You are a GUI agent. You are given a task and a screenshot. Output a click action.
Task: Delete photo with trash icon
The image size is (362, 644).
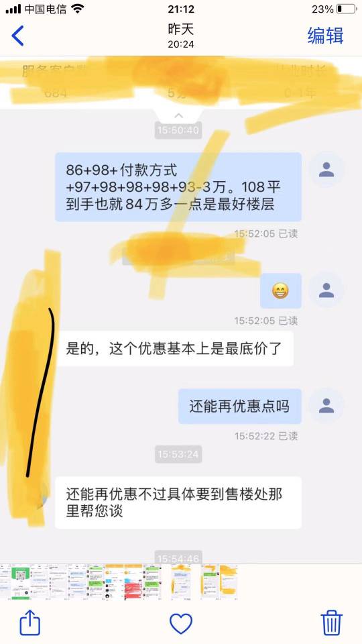[x=332, y=623]
